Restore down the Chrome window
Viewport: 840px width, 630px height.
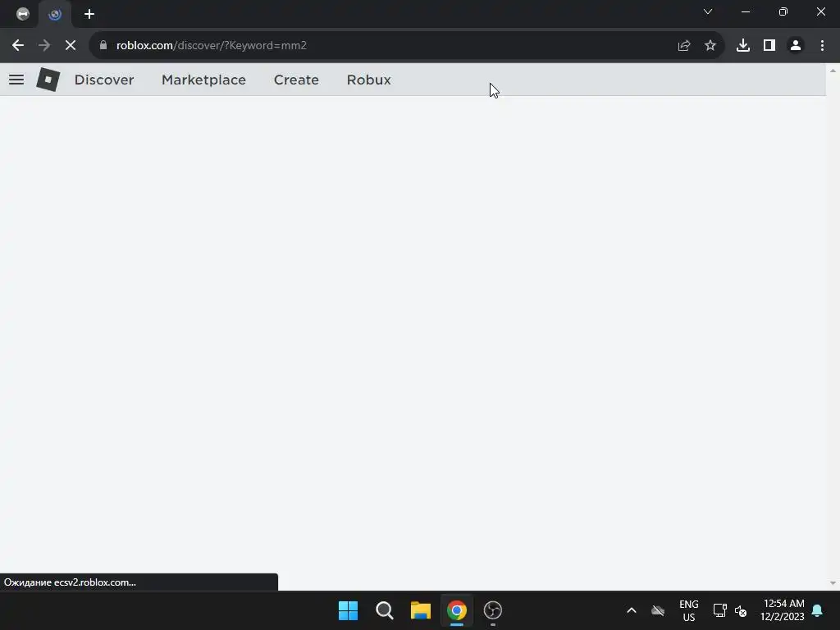point(783,11)
